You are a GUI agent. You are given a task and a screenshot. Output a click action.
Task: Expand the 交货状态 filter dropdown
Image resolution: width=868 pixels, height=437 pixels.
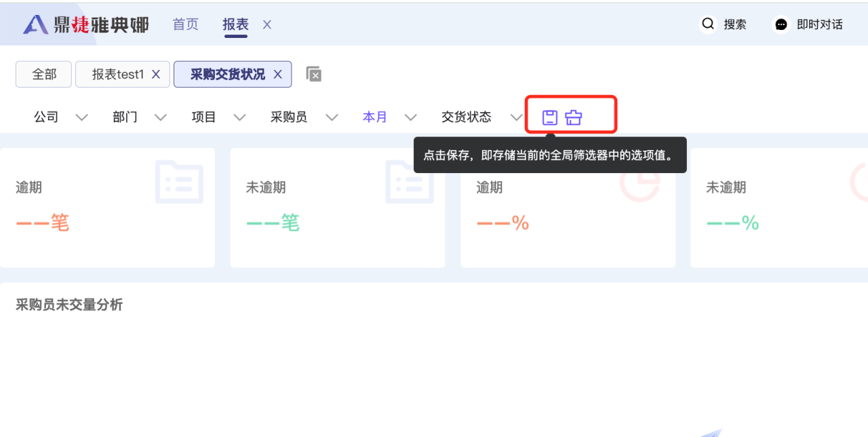(x=516, y=117)
